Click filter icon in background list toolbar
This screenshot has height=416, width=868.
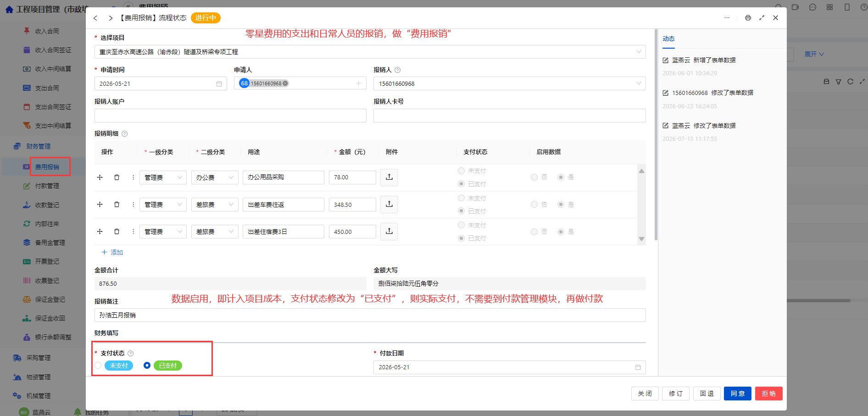pyautogui.click(x=838, y=82)
